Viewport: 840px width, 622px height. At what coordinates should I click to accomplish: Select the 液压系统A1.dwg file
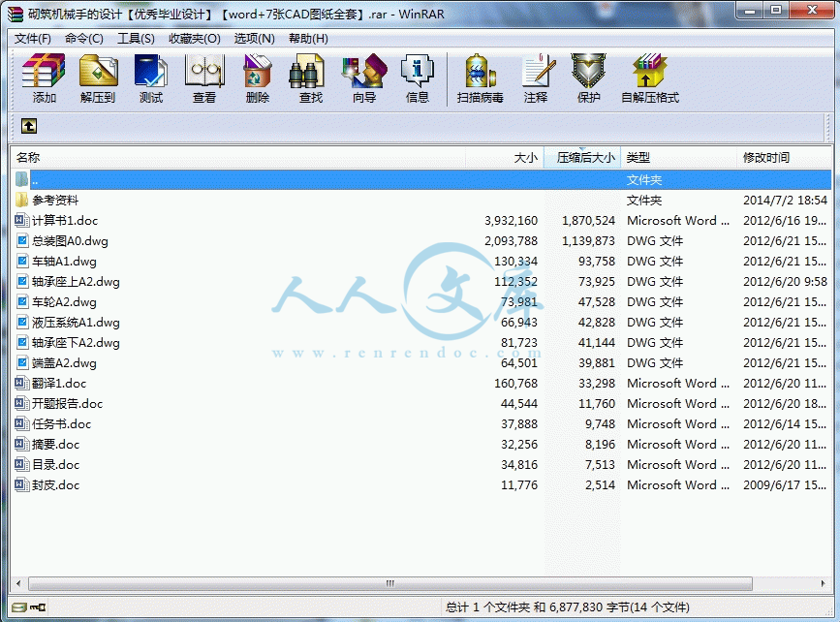click(76, 322)
